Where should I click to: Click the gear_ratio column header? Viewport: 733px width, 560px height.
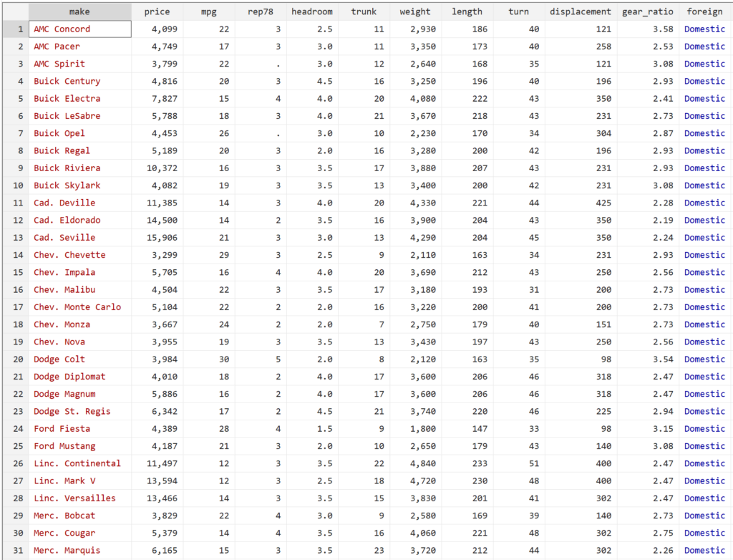647,11
